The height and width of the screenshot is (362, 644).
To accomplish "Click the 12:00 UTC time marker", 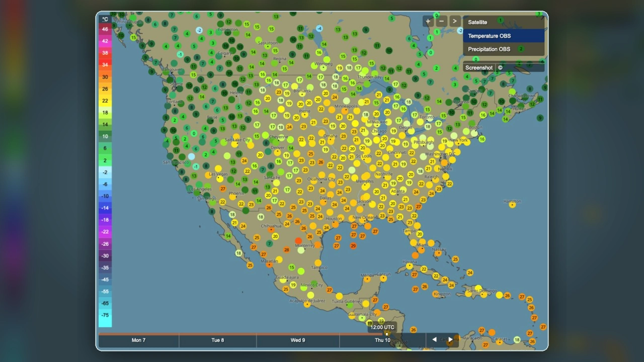I will tap(382, 327).
